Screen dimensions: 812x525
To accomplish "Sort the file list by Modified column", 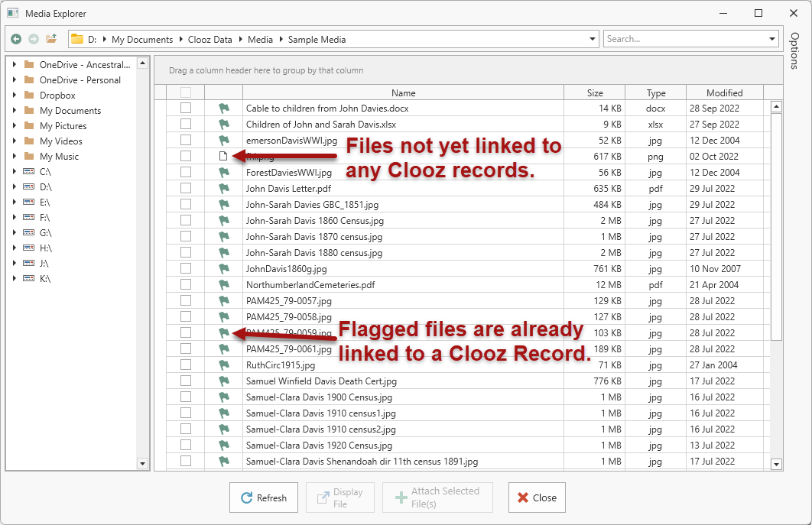I will point(724,93).
